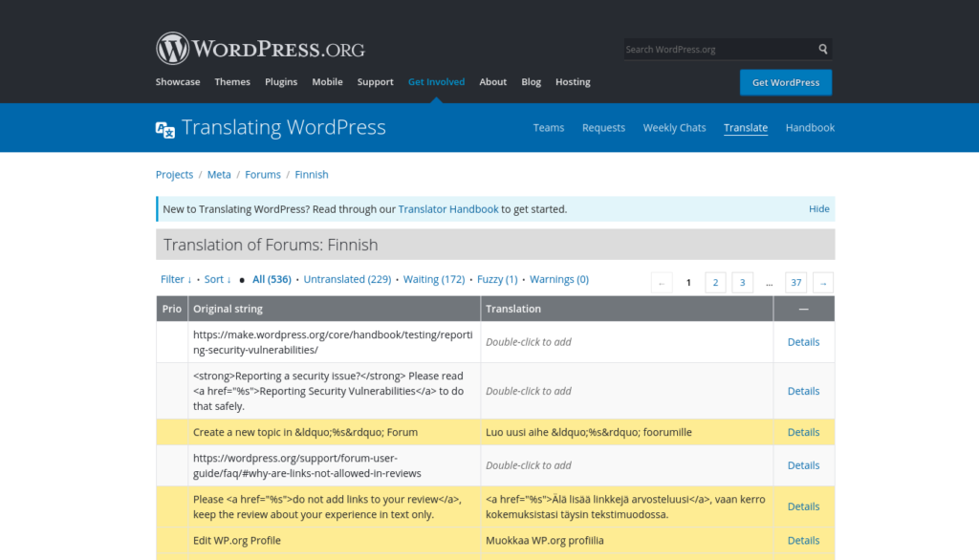This screenshot has width=979, height=560.
Task: Click the Prio column header
Action: click(x=172, y=309)
